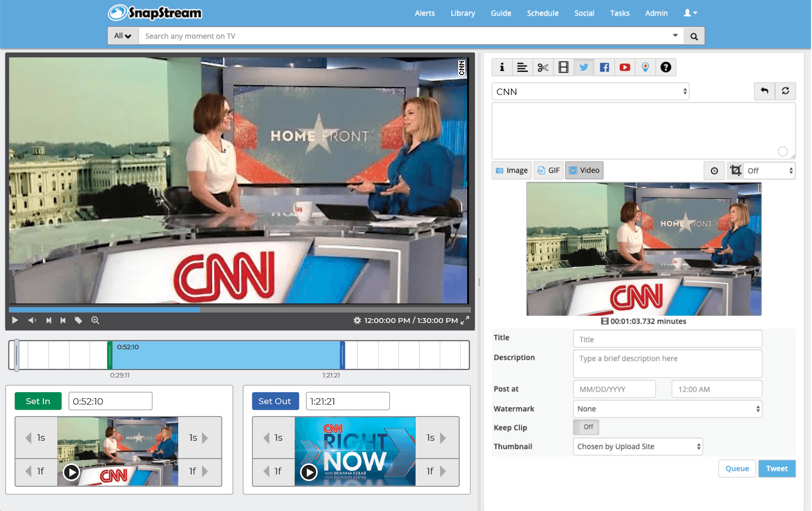The image size is (812, 511).
Task: Click the tag icon in player bar
Action: point(78,321)
